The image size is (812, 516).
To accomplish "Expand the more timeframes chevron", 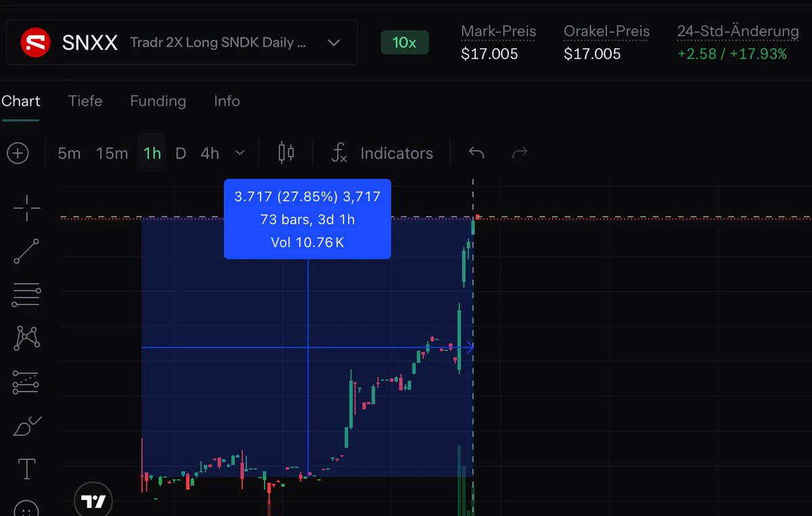I will (x=240, y=153).
